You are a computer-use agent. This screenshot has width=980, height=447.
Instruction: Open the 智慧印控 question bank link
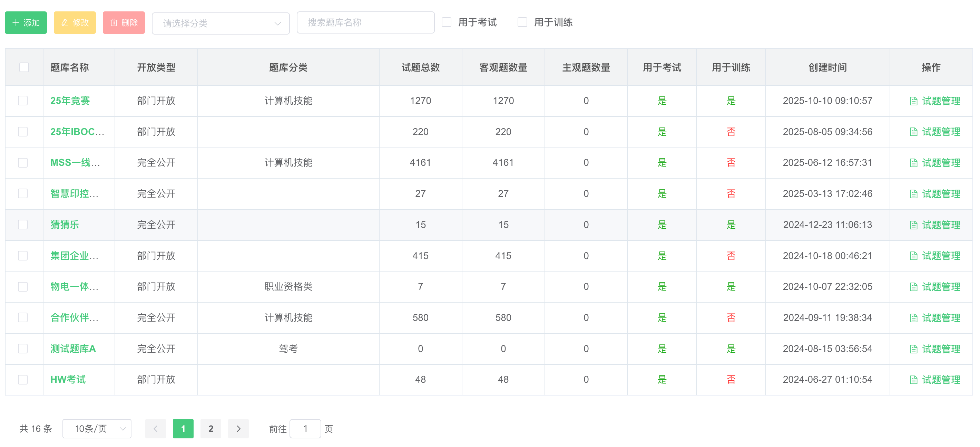coord(75,193)
